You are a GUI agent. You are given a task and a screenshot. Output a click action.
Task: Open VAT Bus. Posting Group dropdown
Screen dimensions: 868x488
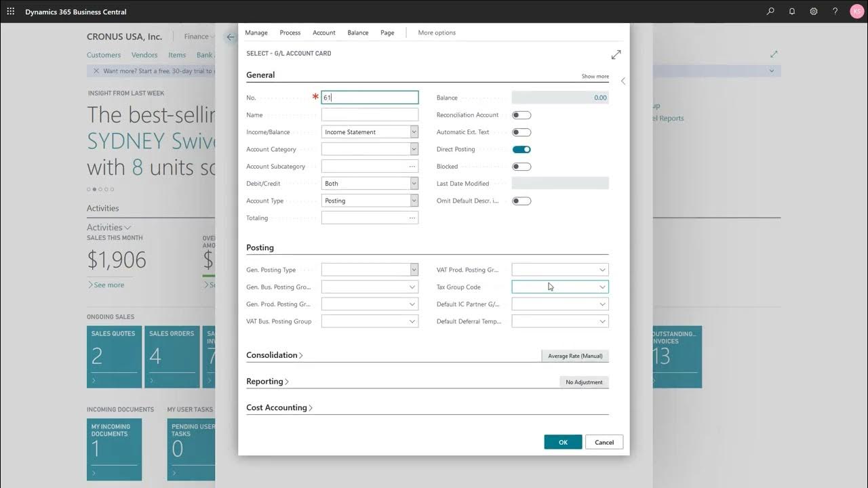point(412,321)
